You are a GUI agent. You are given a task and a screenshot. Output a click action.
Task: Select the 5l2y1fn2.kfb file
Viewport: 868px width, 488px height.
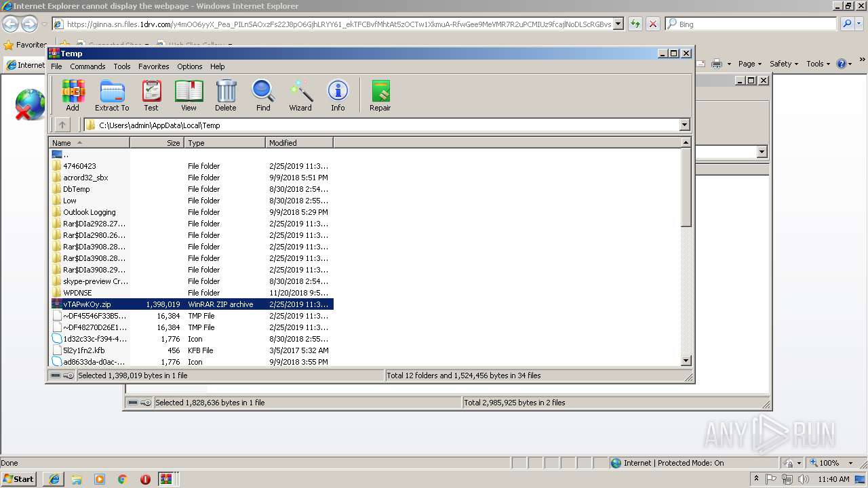point(84,350)
